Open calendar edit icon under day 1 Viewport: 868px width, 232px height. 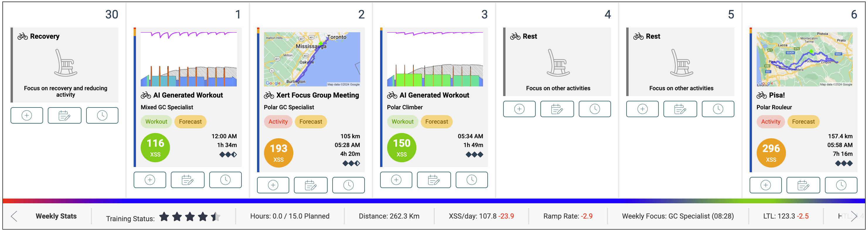pyautogui.click(x=187, y=180)
